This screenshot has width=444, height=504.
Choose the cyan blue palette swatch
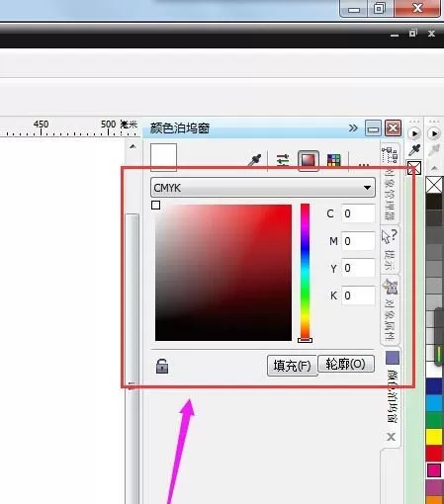[434, 403]
